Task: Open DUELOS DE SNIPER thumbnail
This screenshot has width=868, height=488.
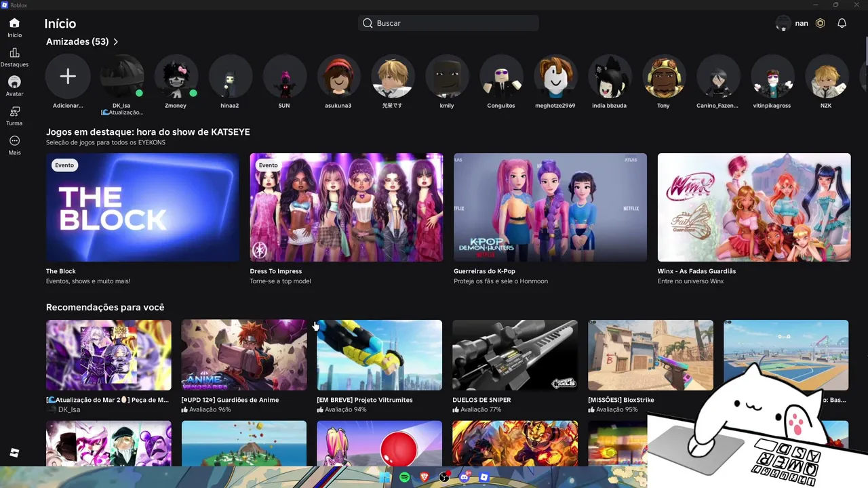Action: coord(515,355)
